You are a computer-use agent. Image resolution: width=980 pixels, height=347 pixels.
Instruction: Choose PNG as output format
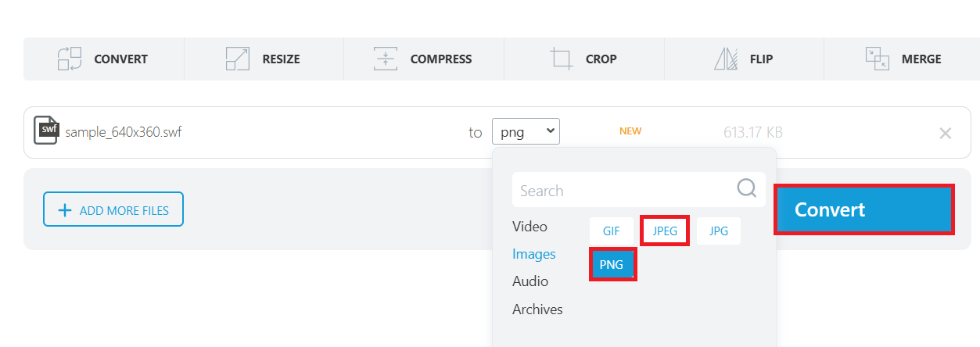click(x=612, y=265)
